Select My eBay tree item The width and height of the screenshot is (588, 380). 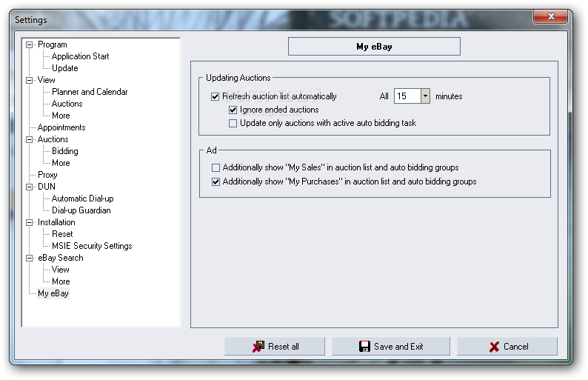click(x=53, y=293)
